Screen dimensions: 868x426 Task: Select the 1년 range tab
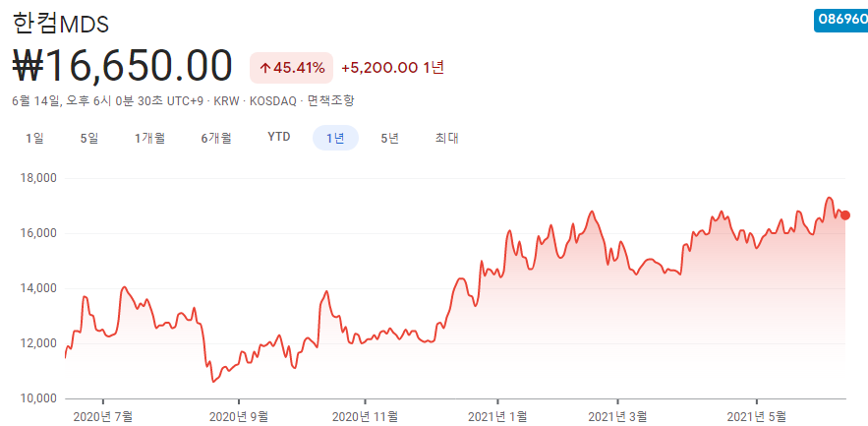coord(335,138)
